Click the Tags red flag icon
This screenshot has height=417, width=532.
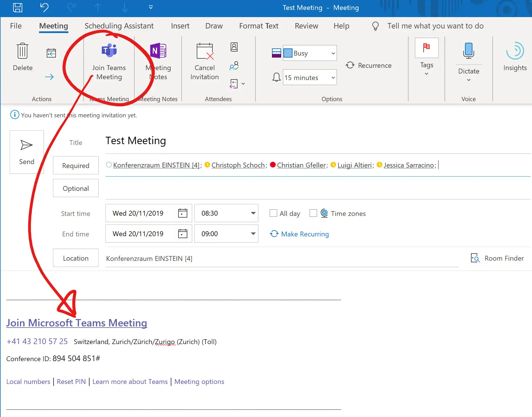427,48
